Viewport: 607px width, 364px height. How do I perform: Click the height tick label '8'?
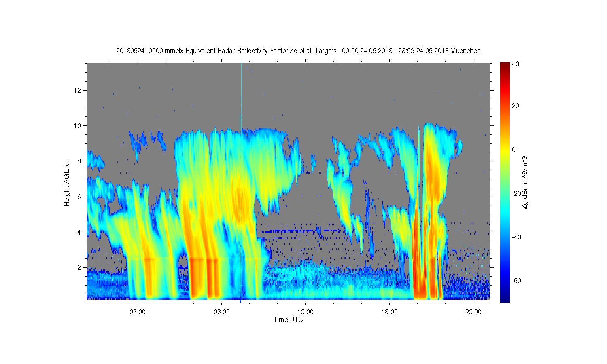pos(79,161)
